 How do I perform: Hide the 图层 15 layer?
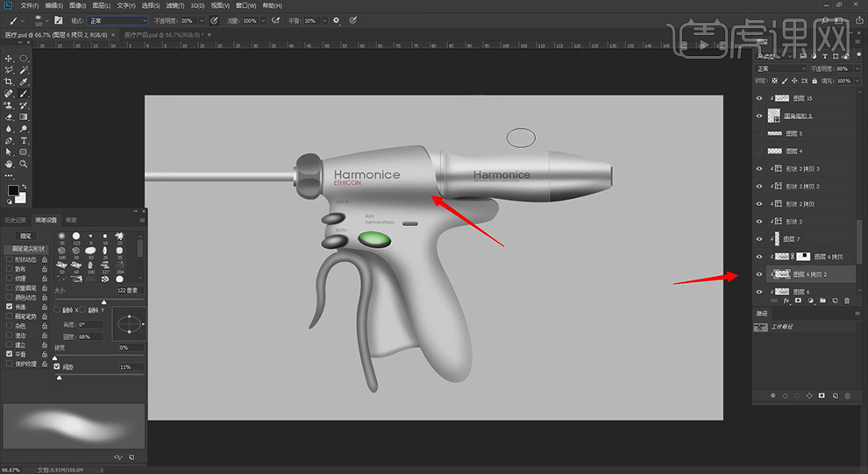[x=759, y=98]
